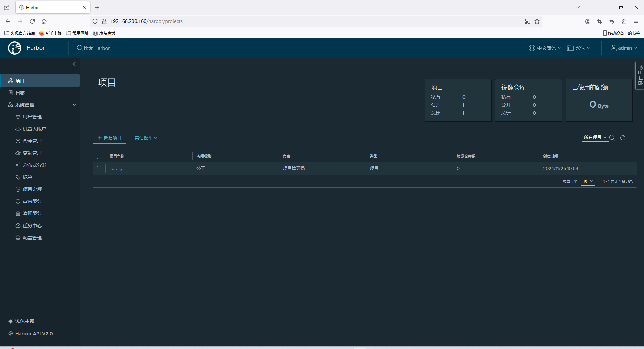The image size is (644, 349).
Task: Sort by 项目名称 column header
Action: 117,156
